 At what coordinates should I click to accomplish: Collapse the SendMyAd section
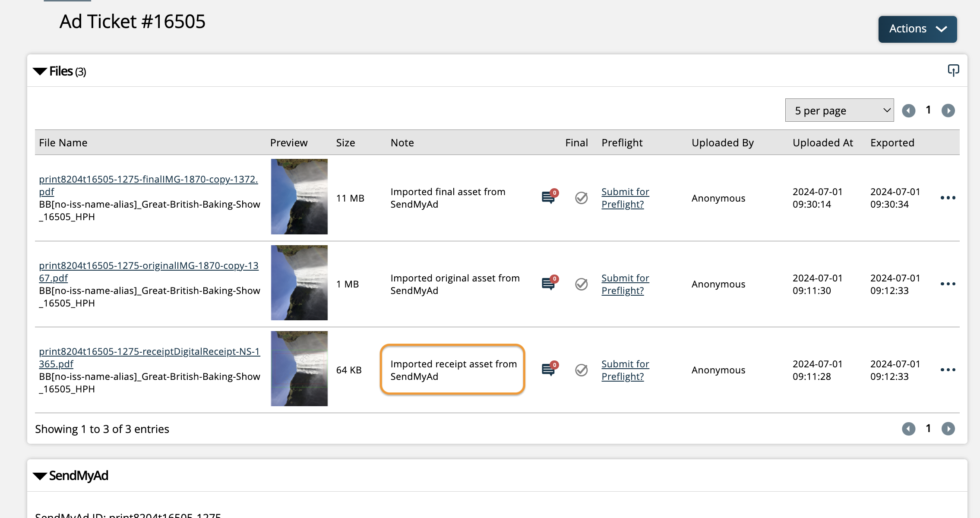40,476
